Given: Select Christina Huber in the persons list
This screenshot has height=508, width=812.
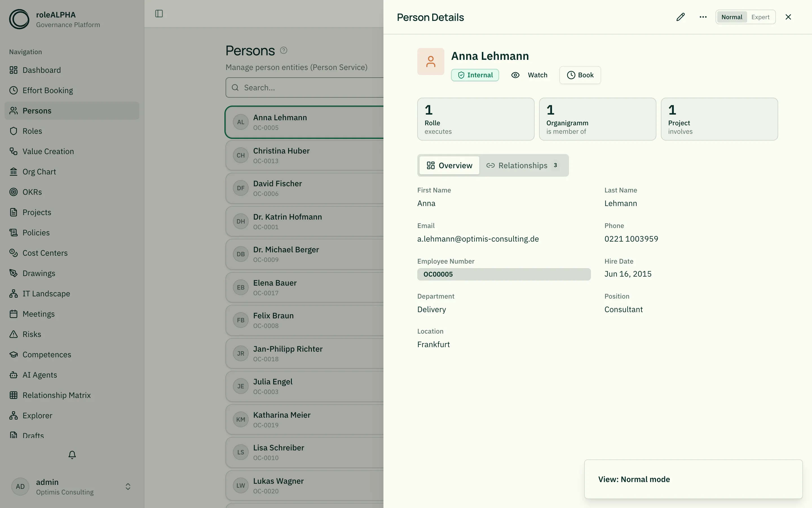Looking at the screenshot, I should click(305, 155).
